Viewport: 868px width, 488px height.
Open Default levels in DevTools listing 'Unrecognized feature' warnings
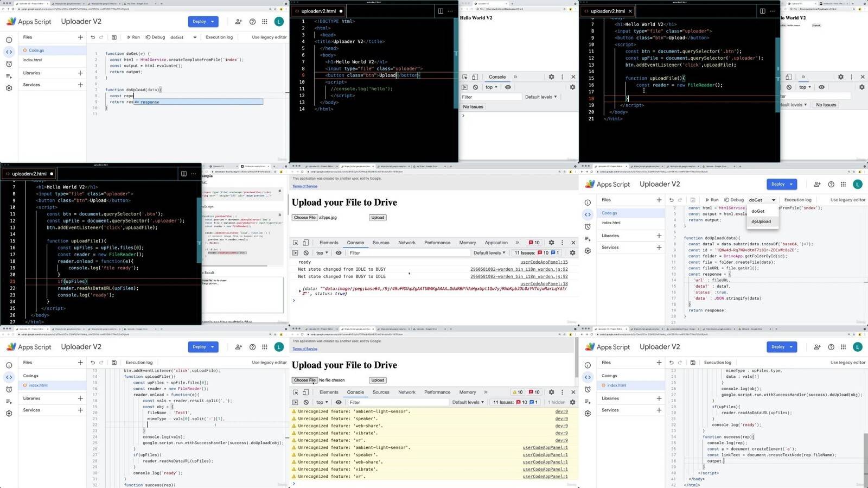coord(468,402)
